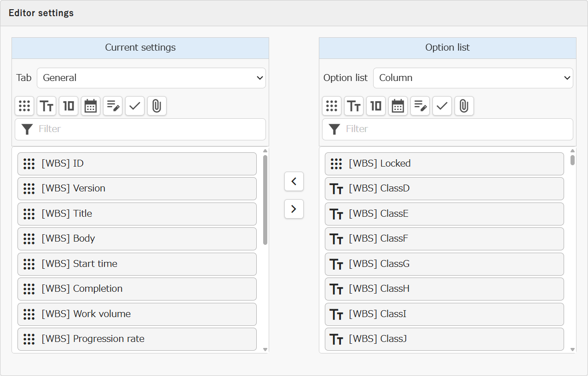Click description edit-note filter icon under Current settings
Screen dimensions: 588x376
[x=113, y=106]
